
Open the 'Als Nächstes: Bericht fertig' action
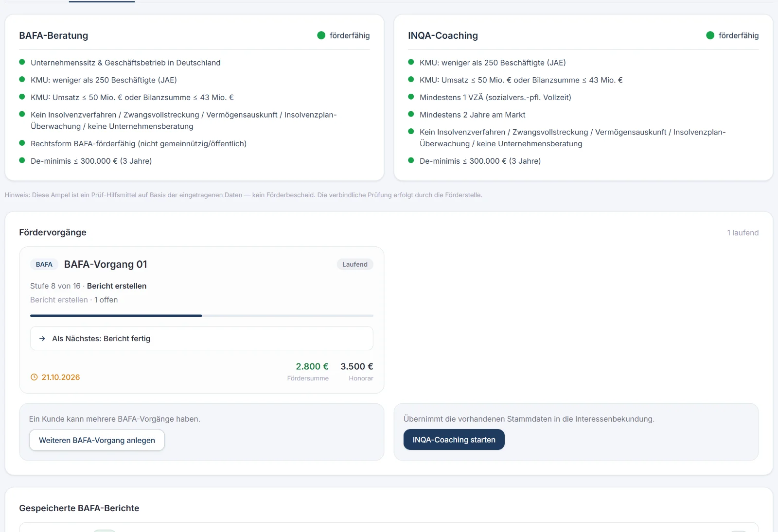click(x=202, y=338)
